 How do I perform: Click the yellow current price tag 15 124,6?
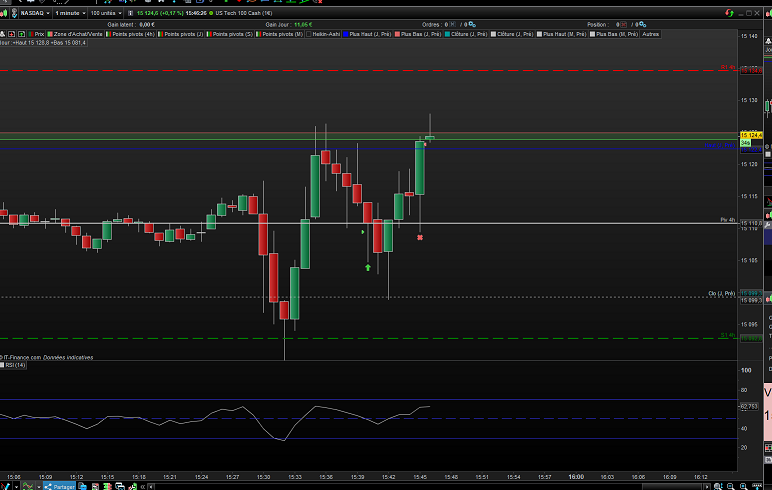751,135
